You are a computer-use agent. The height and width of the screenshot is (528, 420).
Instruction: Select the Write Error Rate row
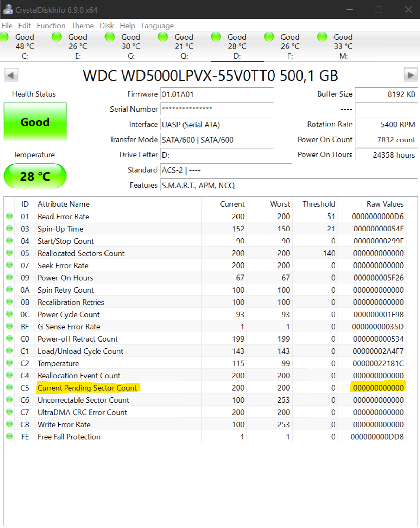(205, 424)
